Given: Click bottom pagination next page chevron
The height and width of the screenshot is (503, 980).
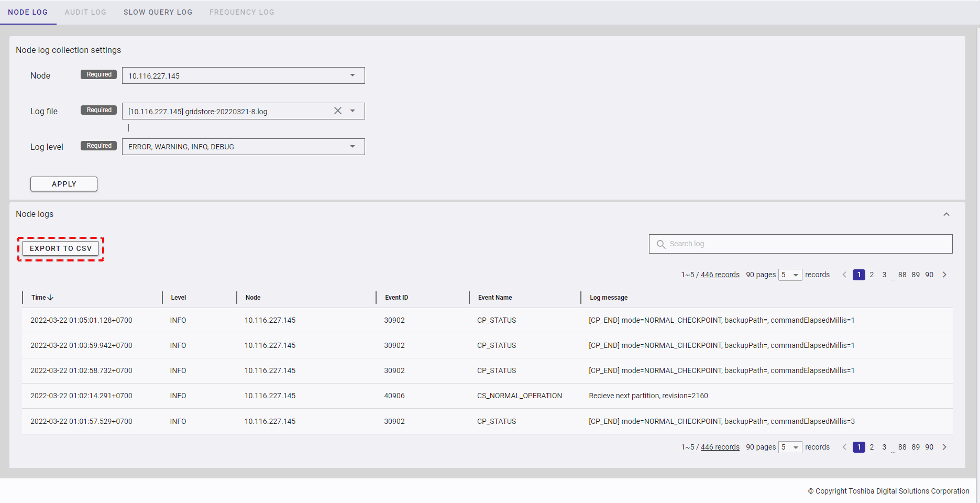Looking at the screenshot, I should (x=944, y=447).
